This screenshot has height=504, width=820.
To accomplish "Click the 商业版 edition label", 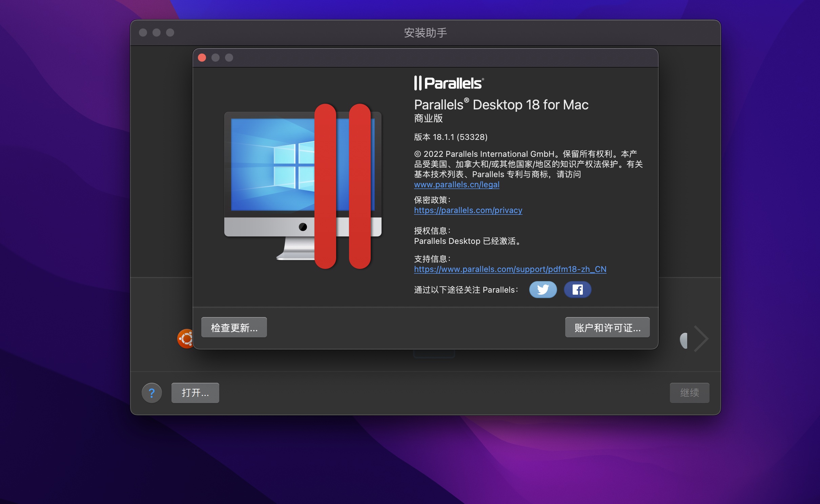I will [428, 119].
